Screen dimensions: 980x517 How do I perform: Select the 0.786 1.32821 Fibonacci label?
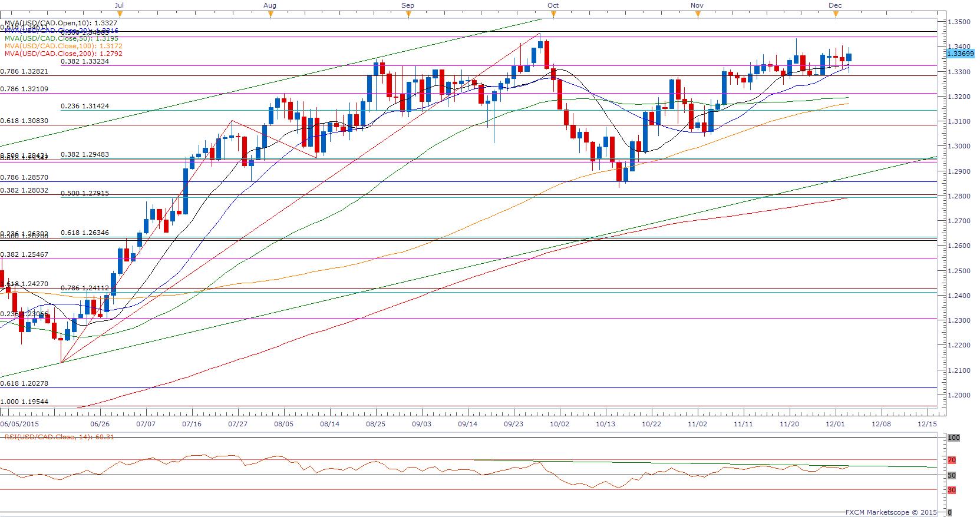point(24,71)
